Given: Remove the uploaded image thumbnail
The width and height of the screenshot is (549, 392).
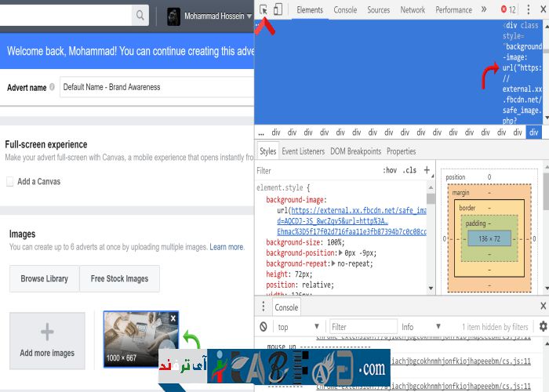Looking at the screenshot, I should coord(173,318).
